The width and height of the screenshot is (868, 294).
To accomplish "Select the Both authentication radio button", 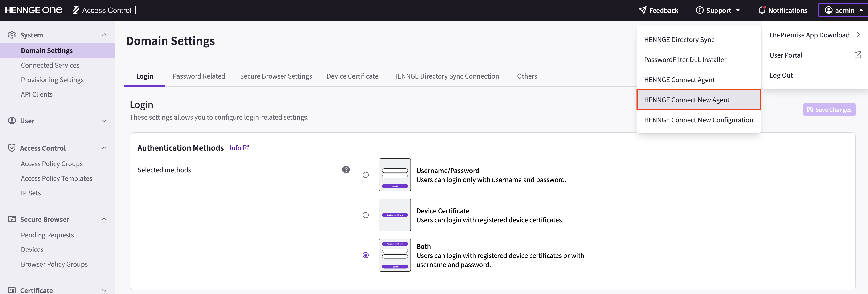I will (x=366, y=255).
